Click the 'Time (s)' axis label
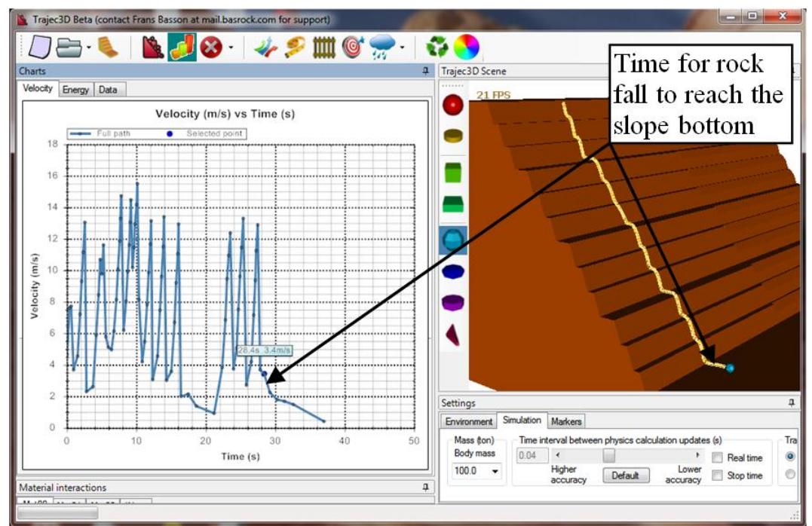 (241, 456)
